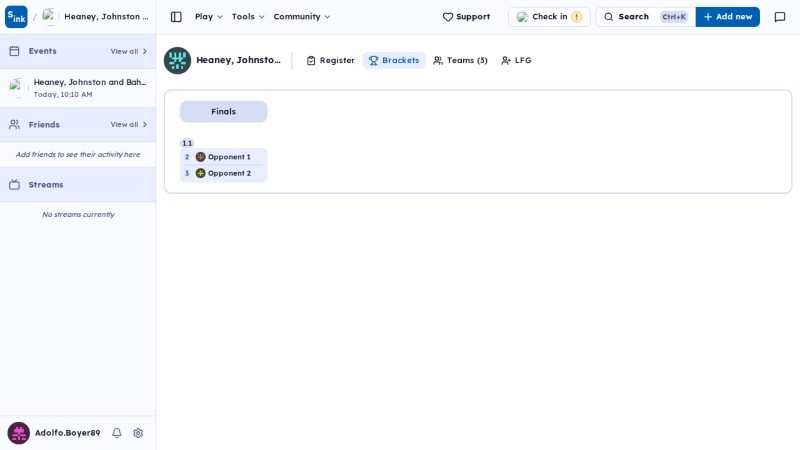This screenshot has height=450, width=800.
Task: Open Heaney, Johnston and Bah... event
Action: pyautogui.click(x=78, y=88)
